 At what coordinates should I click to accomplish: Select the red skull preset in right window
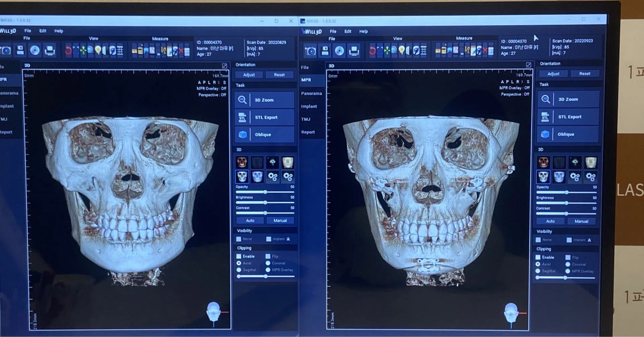pyautogui.click(x=543, y=162)
